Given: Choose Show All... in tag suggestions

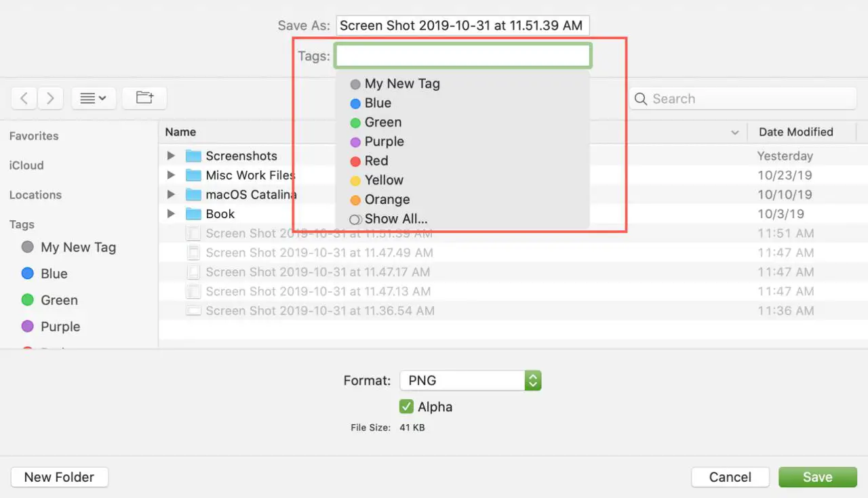Looking at the screenshot, I should click(395, 219).
